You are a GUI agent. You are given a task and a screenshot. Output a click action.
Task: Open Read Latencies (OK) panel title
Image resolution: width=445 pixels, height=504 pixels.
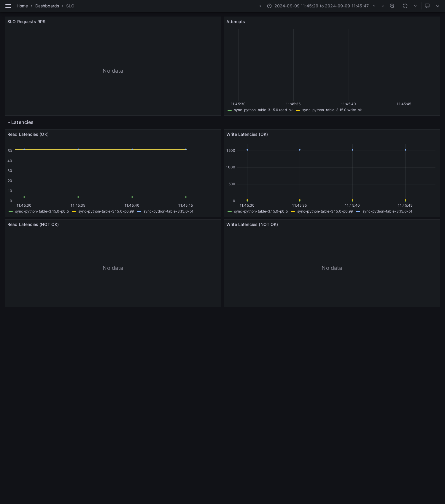click(x=28, y=134)
